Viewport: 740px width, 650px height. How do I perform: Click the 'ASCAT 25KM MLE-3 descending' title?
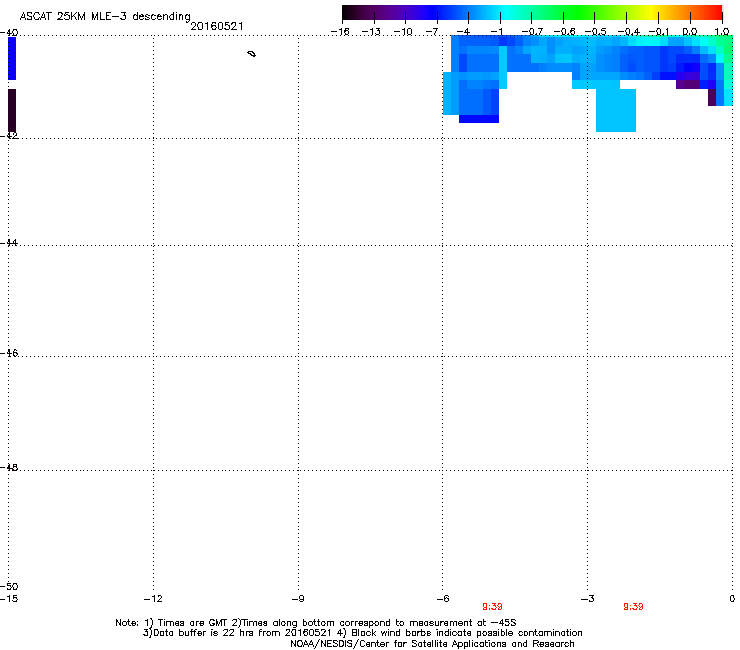[x=105, y=17]
